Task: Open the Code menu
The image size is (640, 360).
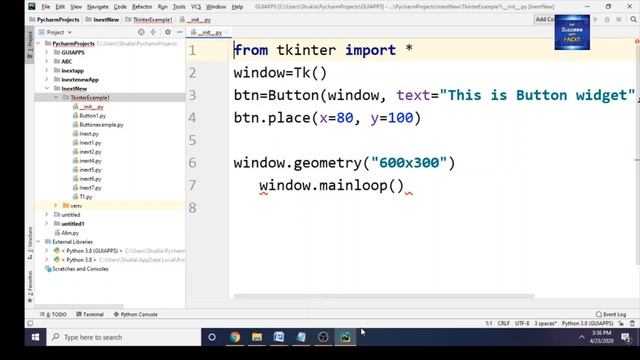Action: [120, 7]
